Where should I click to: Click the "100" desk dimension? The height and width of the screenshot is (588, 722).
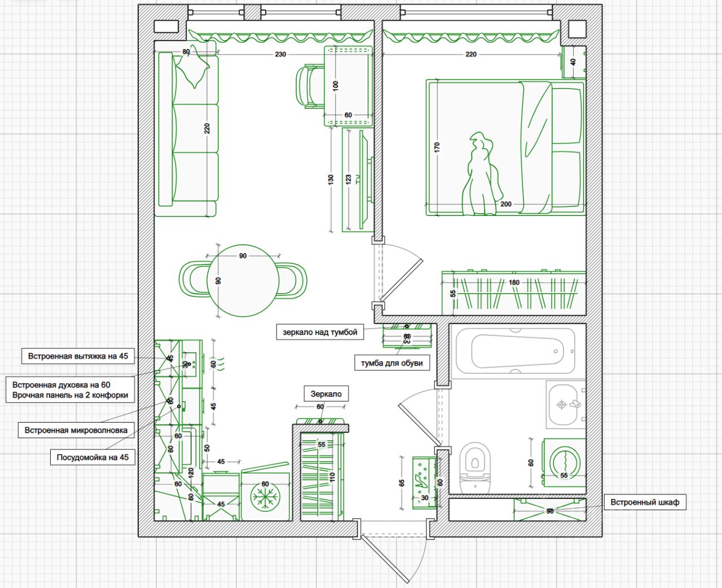pos(336,86)
